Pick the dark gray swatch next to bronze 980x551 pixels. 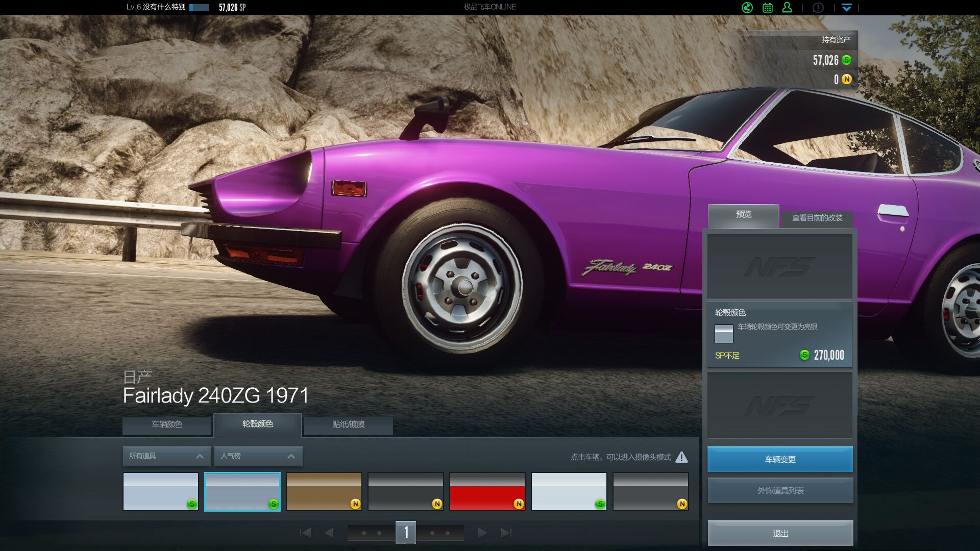[x=406, y=492]
